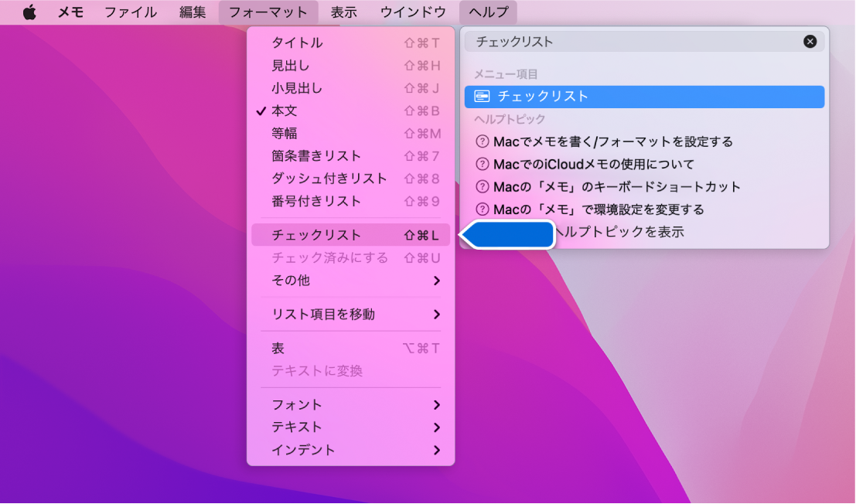856x504 pixels.
Task: Clear the help search using the X icon
Action: [810, 41]
